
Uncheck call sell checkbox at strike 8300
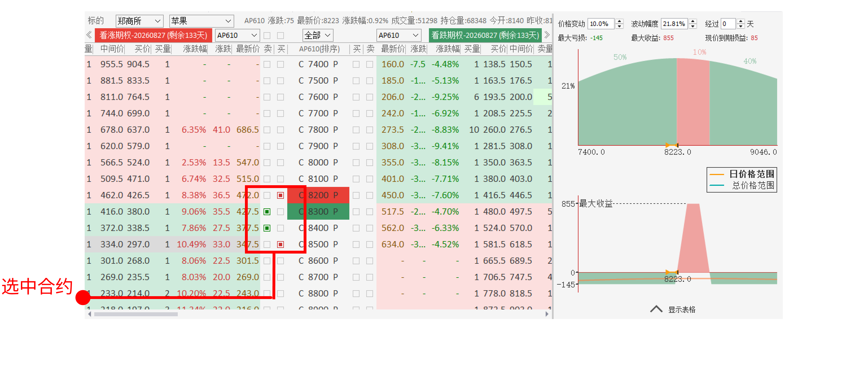point(267,212)
